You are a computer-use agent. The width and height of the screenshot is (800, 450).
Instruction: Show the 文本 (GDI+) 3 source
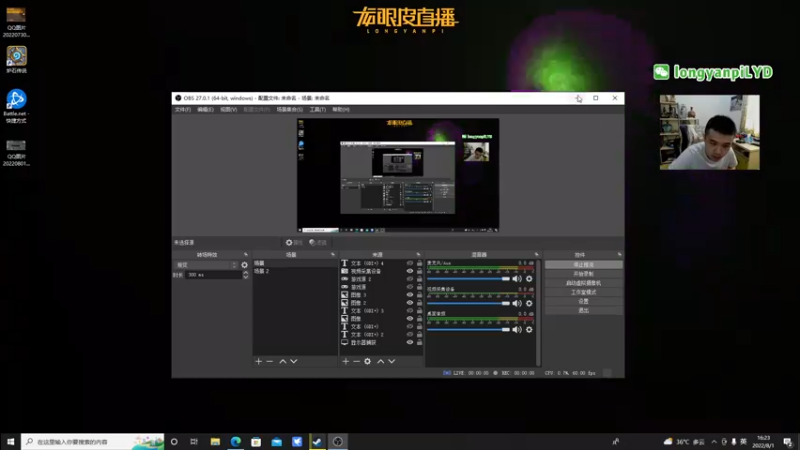pos(410,311)
